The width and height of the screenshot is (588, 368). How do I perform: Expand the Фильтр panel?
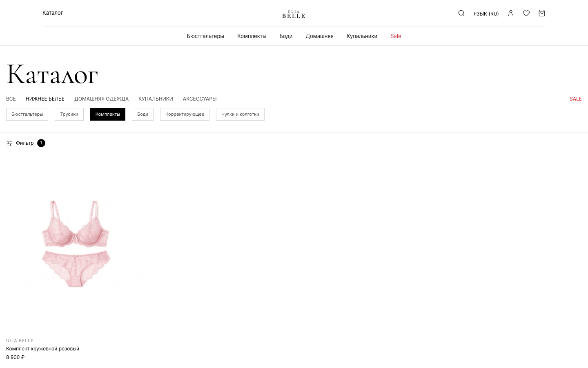[x=25, y=143]
